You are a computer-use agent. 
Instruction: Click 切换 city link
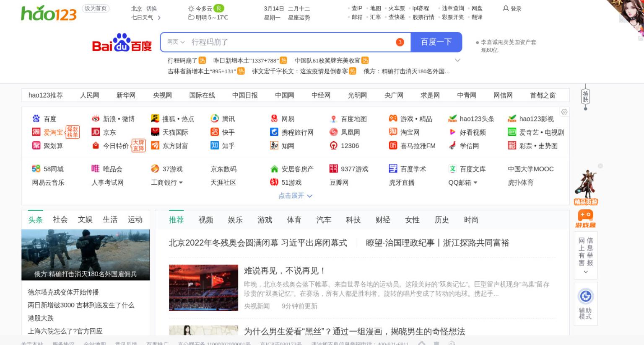(151, 8)
